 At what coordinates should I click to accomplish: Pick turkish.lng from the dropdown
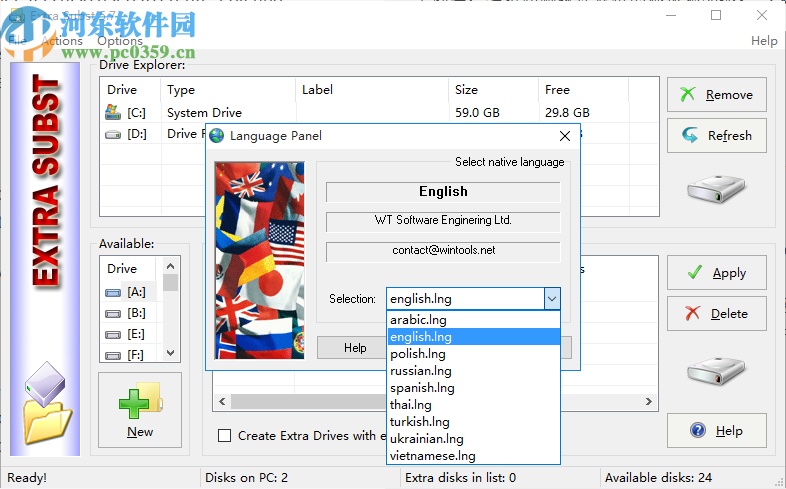pyautogui.click(x=473, y=422)
